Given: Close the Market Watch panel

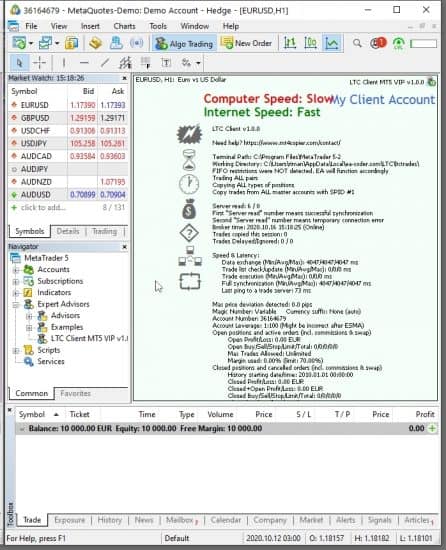Looking at the screenshot, I should pyautogui.click(x=124, y=78).
